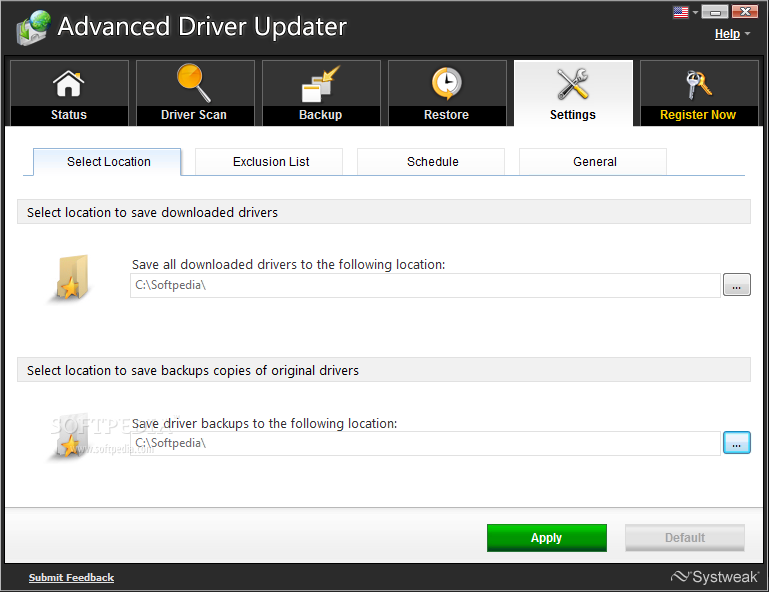This screenshot has width=769, height=592.
Task: Minimize the Advanced Driver Updater window
Action: tap(715, 12)
